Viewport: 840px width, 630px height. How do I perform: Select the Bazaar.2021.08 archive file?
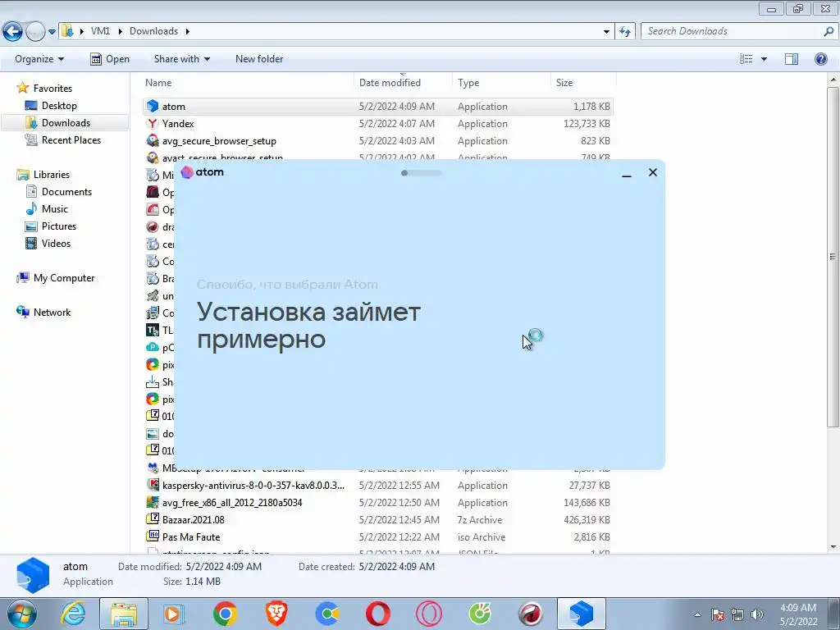193,519
